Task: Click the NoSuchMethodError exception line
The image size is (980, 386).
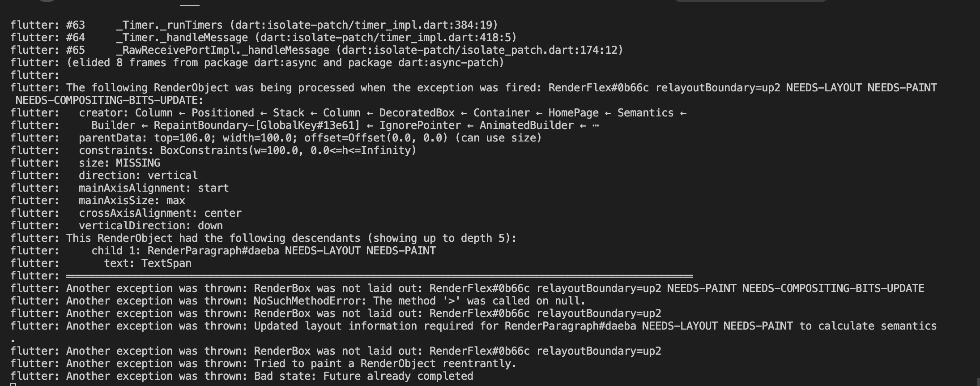Action: (x=419, y=301)
